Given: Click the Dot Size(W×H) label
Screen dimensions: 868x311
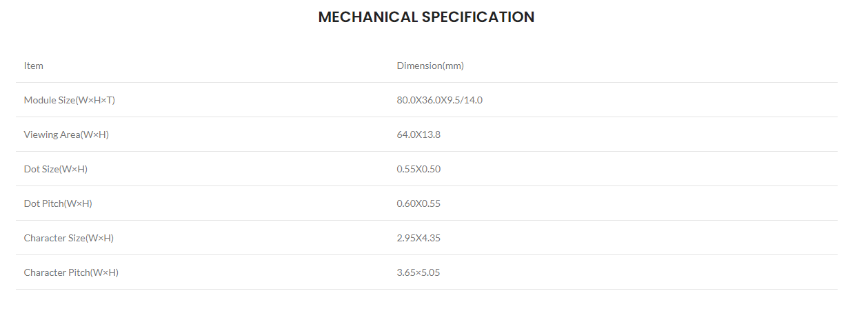Looking at the screenshot, I should pos(56,169).
